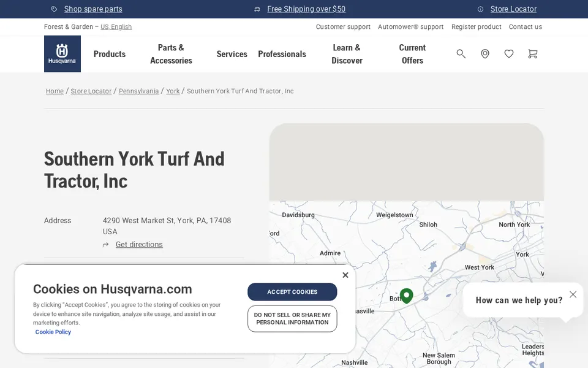Click Do Not Sell or Share My Personal Information

tap(292, 319)
